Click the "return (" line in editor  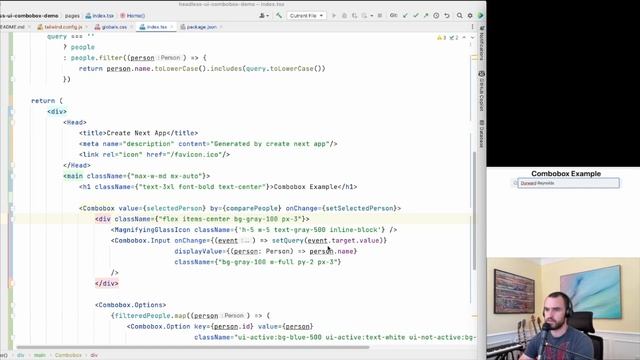(47, 101)
